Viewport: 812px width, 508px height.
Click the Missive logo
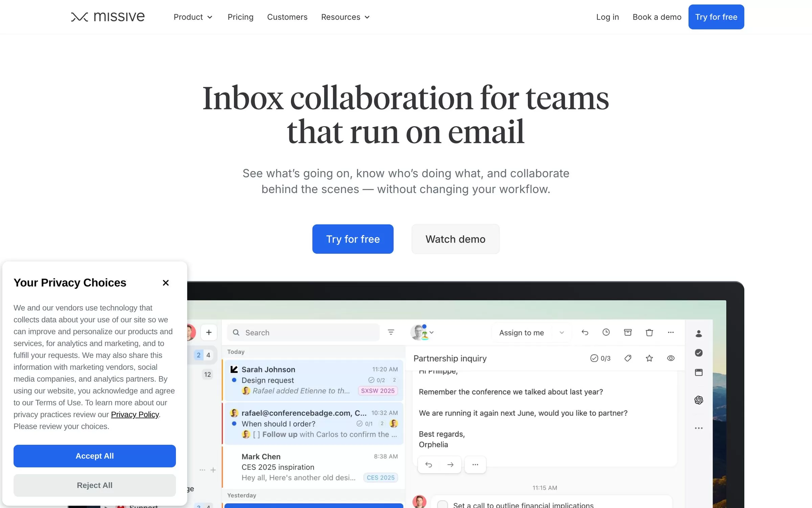[108, 17]
